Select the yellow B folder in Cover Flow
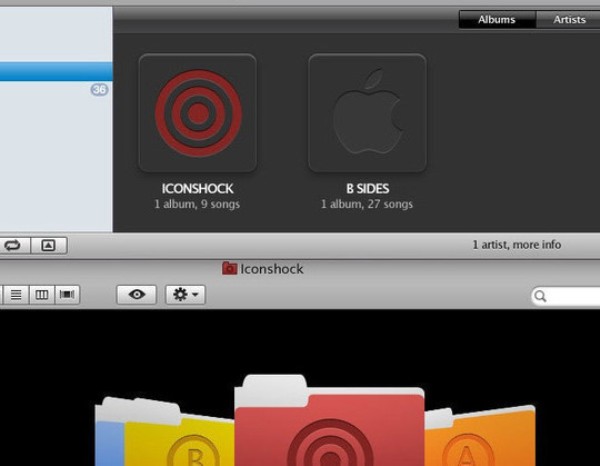Image resolution: width=600 pixels, height=466 pixels. [x=180, y=440]
